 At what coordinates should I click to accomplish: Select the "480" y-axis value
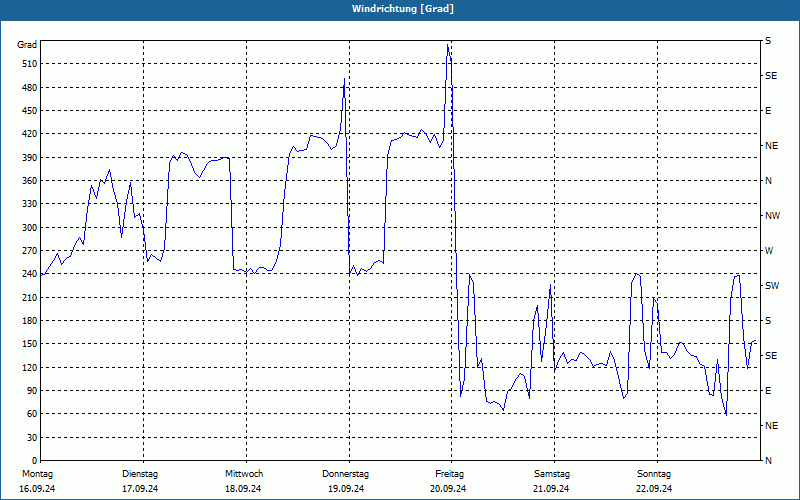tap(30, 87)
